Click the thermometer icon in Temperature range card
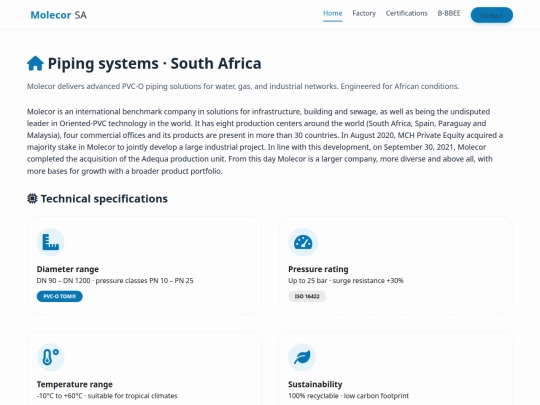This screenshot has width=540, height=405. click(51, 357)
